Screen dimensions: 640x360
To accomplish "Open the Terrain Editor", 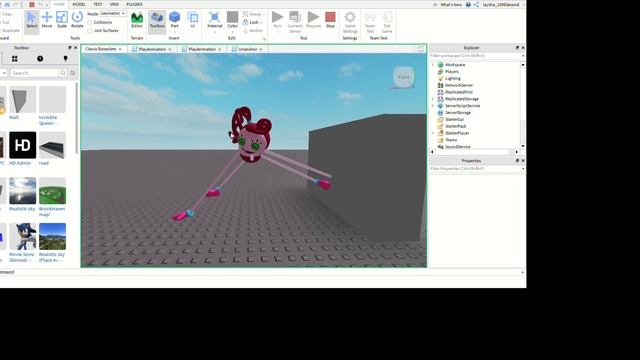I will pos(137,20).
